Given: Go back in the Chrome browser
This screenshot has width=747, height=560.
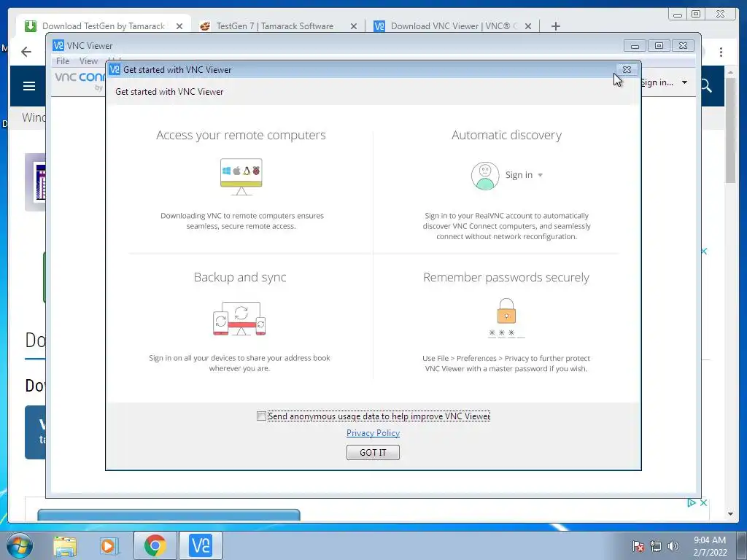Looking at the screenshot, I should tap(26, 52).
